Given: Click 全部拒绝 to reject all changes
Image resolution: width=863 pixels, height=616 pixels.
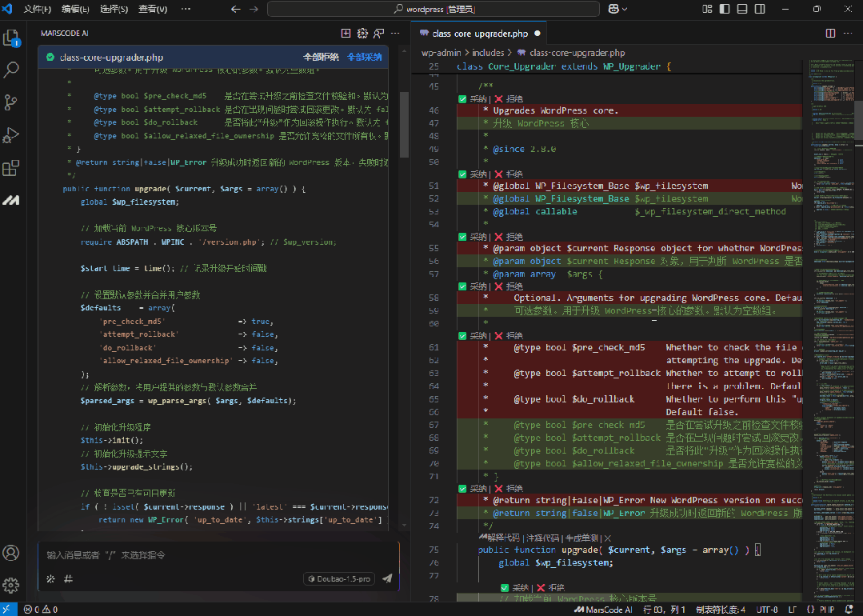Looking at the screenshot, I should tap(321, 58).
